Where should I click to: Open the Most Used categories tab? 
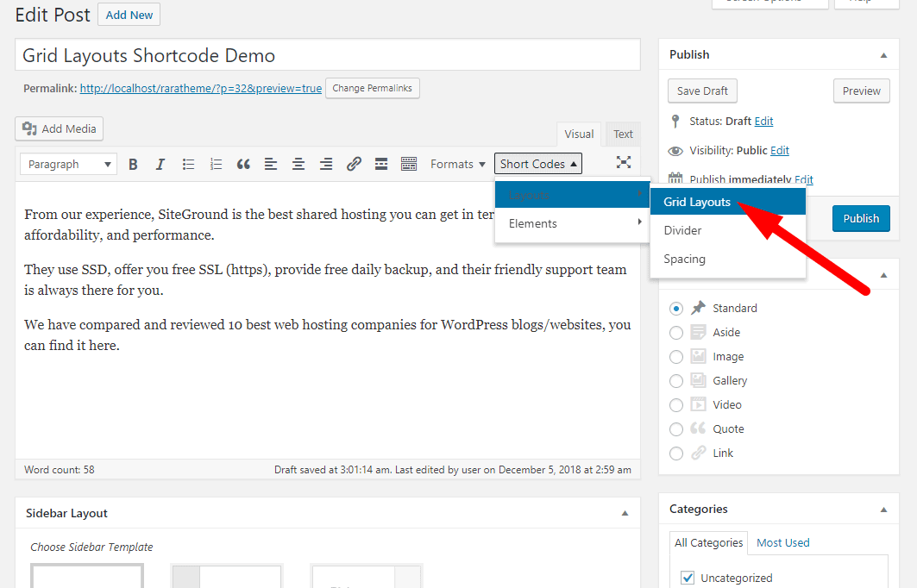click(782, 542)
